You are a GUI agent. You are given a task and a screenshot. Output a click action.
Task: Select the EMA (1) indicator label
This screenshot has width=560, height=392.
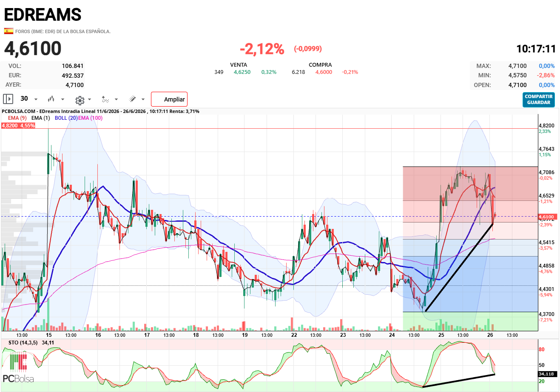40,118
